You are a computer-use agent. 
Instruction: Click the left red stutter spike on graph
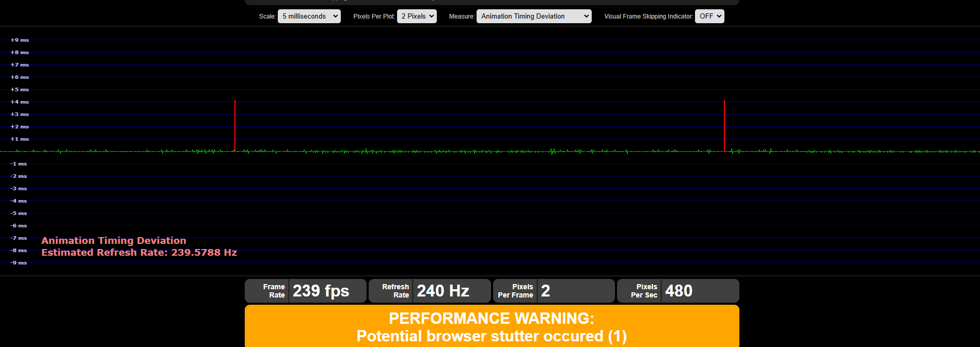235,125
